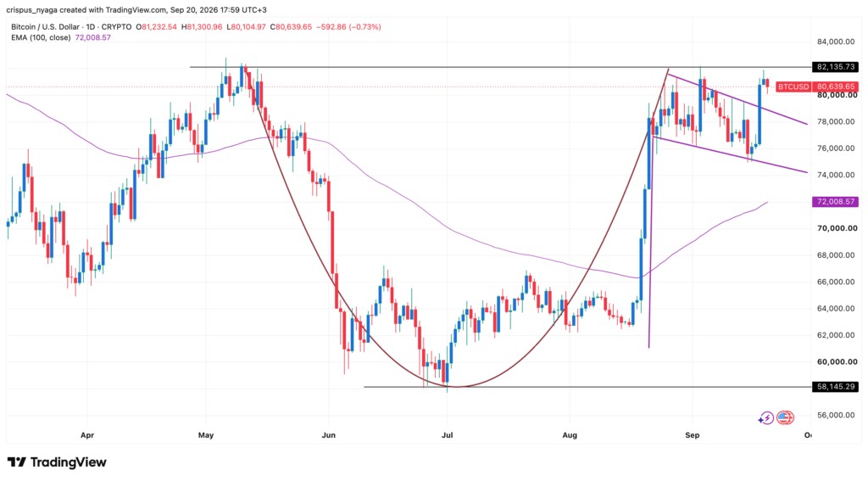868x481 pixels.
Task: Click the Apr label on time axis
Action: click(87, 435)
